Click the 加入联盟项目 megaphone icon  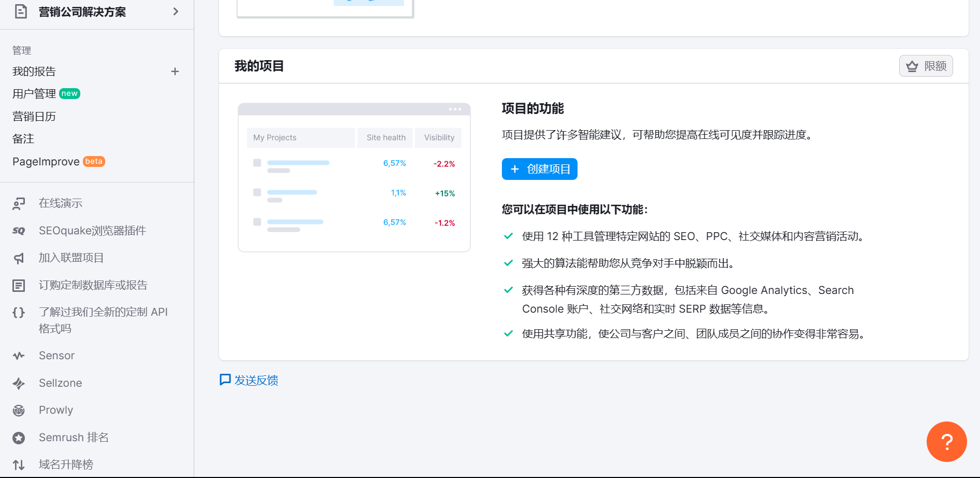click(19, 258)
